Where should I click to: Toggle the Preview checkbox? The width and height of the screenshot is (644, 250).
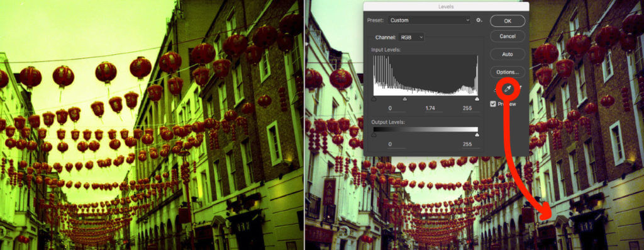click(493, 104)
